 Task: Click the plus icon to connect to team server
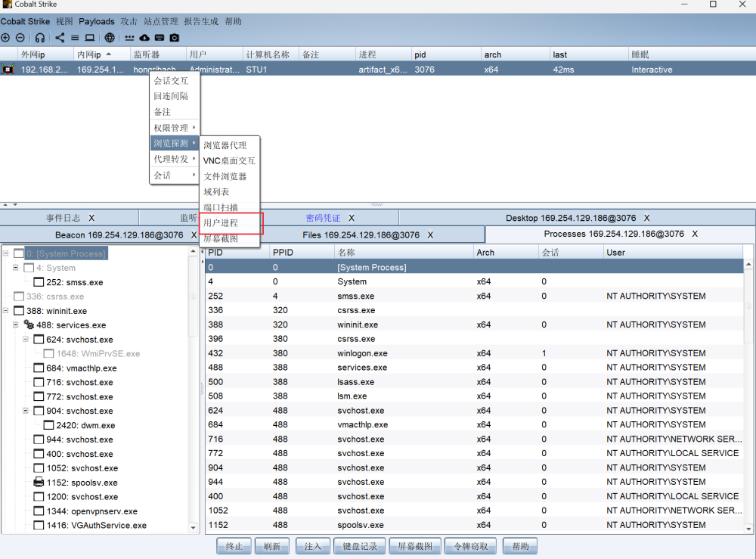click(5, 38)
